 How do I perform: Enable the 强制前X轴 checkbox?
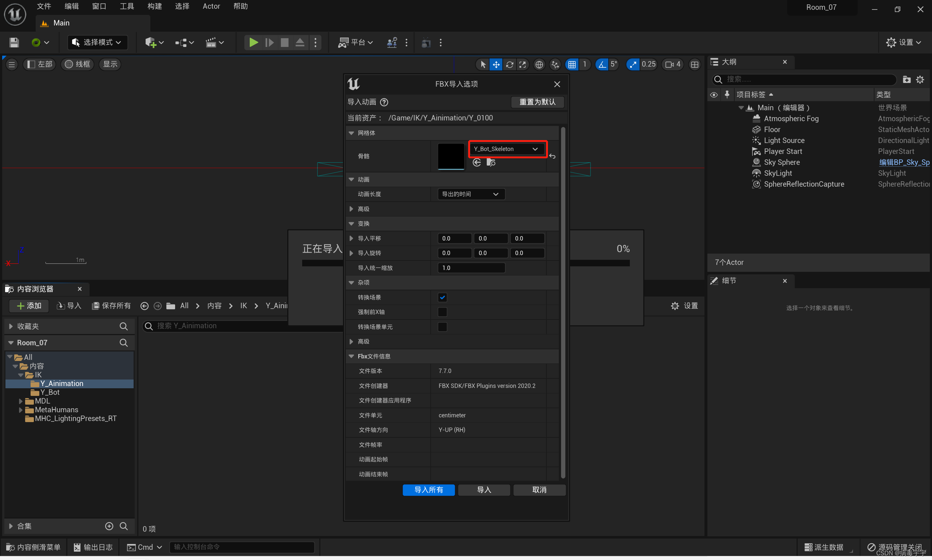[442, 312]
